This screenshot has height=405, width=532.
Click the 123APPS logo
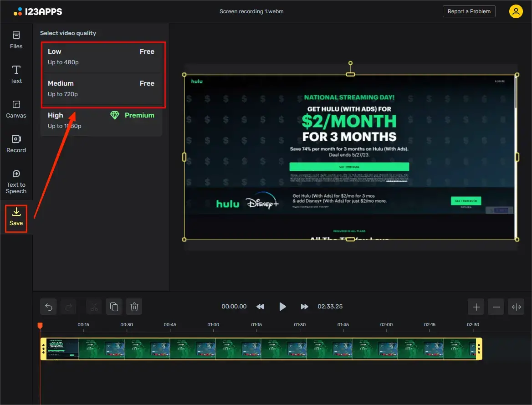coord(38,11)
